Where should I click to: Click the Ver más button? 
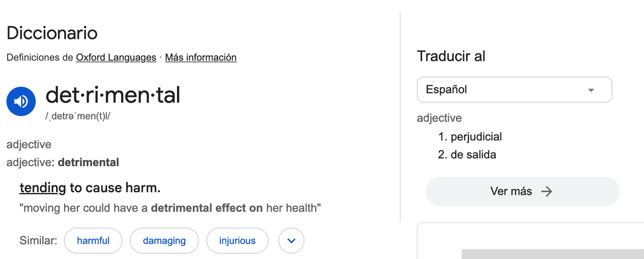[x=522, y=191]
